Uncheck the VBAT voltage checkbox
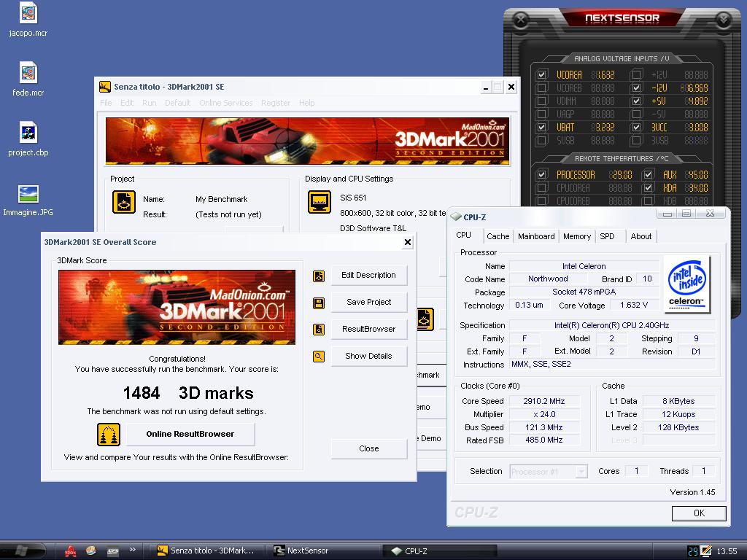The height and width of the screenshot is (560, 747). tap(541, 127)
